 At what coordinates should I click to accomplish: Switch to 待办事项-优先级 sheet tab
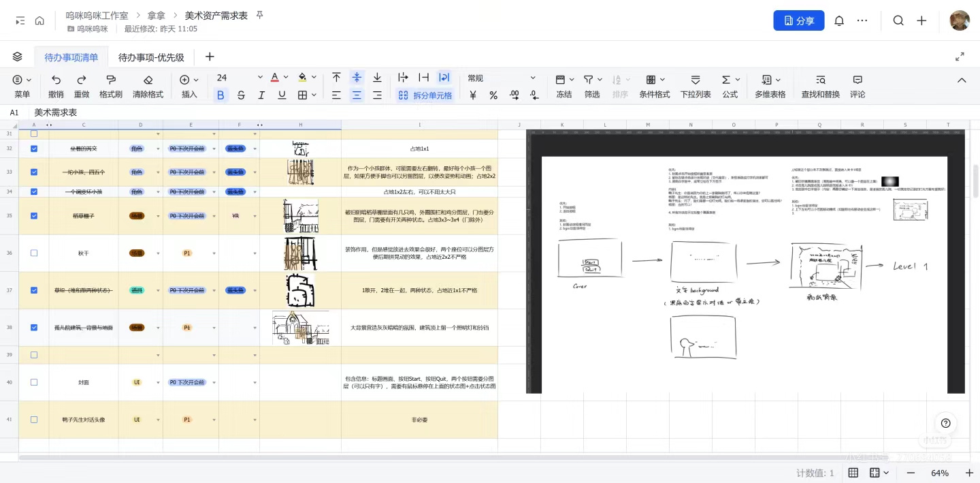pos(151,57)
